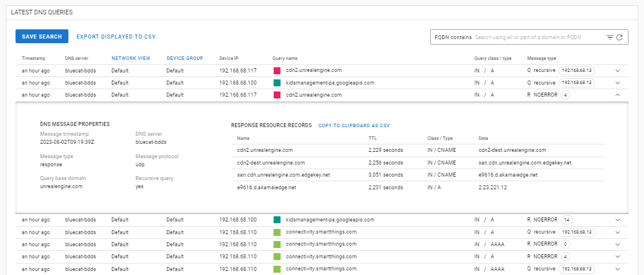The height and width of the screenshot is (275, 644).
Task: Select the Message type column header
Action: click(x=542, y=58)
